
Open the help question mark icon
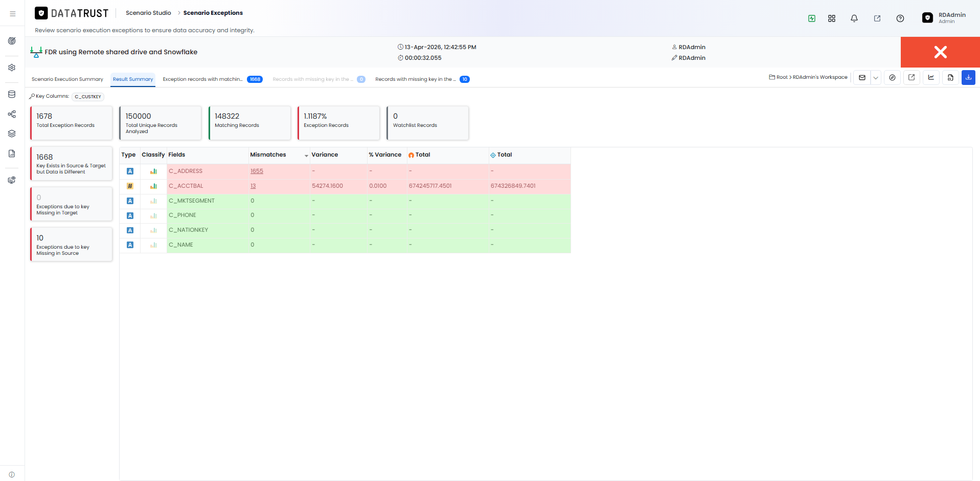(900, 18)
